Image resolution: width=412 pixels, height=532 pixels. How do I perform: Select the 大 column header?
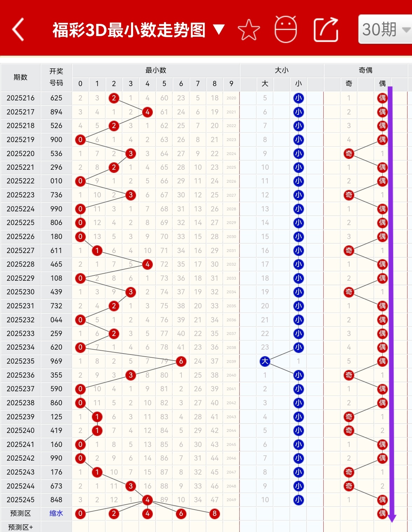pyautogui.click(x=265, y=84)
